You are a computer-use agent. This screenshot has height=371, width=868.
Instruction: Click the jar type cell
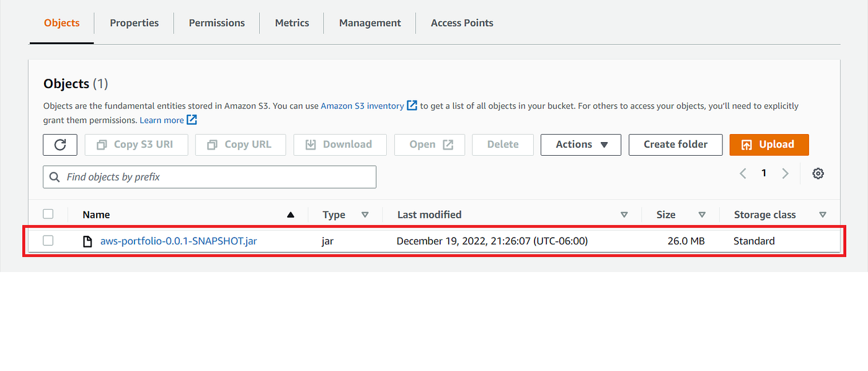pos(328,241)
